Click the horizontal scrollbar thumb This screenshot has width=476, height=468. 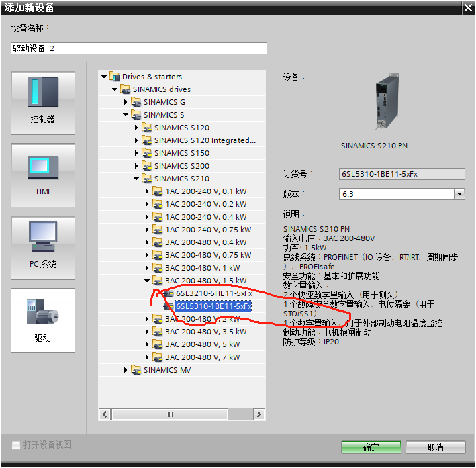(170, 414)
